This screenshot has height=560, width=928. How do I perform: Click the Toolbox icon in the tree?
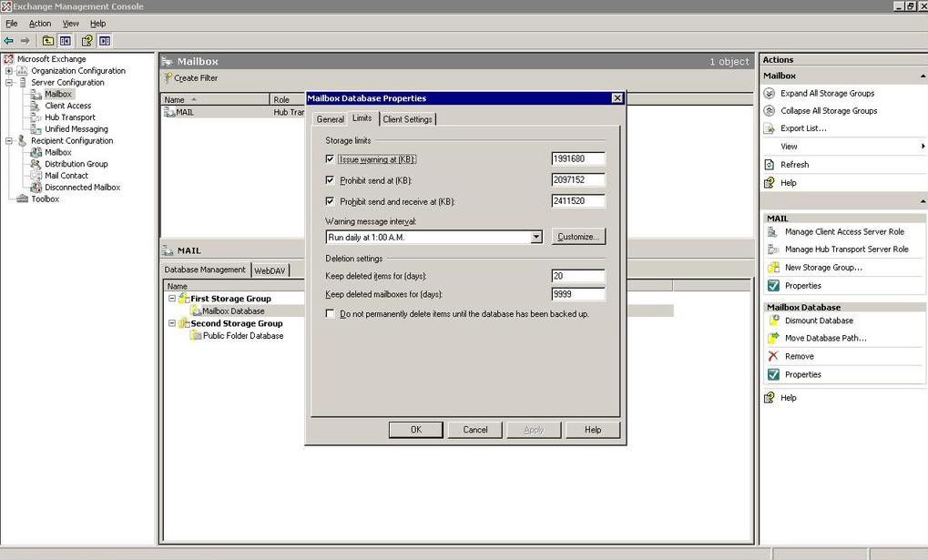tap(23, 199)
